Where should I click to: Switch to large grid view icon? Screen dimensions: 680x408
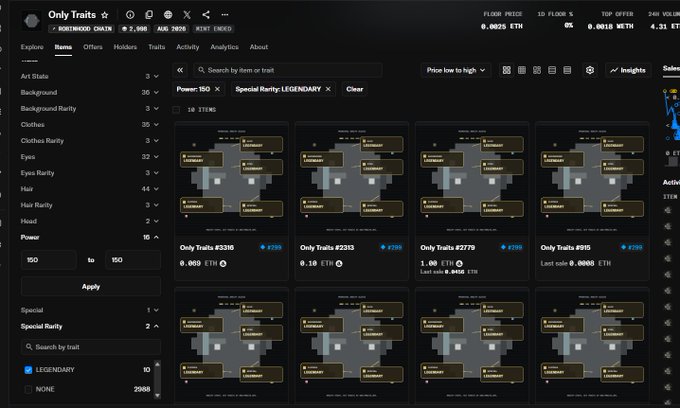point(506,70)
